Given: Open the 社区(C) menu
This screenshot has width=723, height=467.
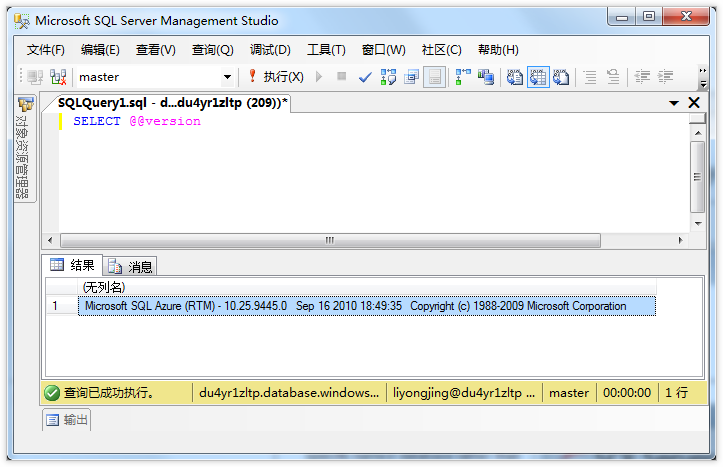Looking at the screenshot, I should click(441, 50).
